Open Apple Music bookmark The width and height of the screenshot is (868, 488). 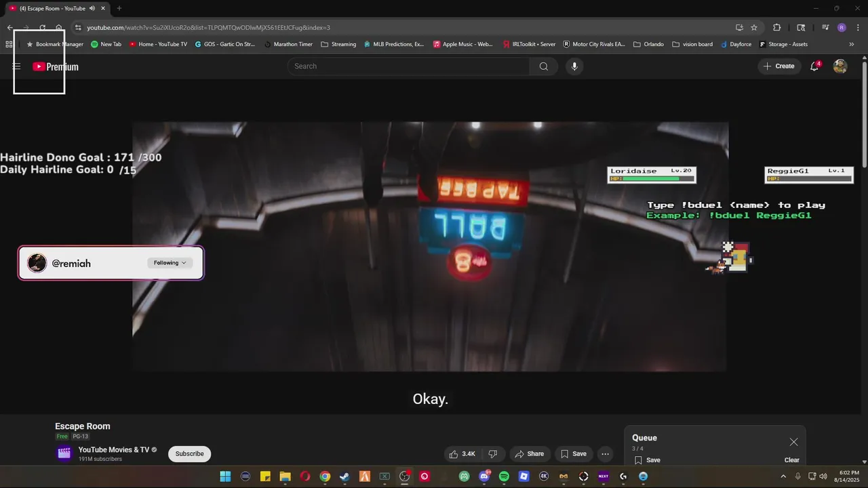(x=463, y=44)
